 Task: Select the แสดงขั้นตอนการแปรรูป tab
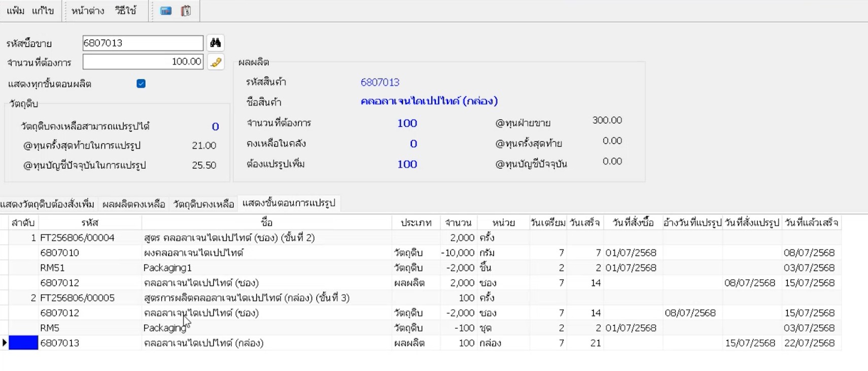tap(289, 204)
